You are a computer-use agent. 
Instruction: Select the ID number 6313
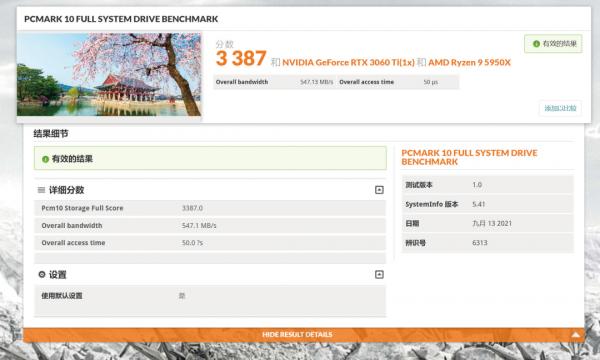coord(480,243)
